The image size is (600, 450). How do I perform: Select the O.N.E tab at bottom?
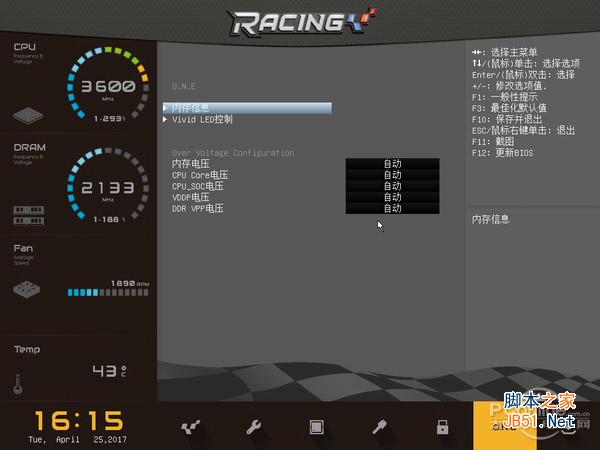point(505,426)
